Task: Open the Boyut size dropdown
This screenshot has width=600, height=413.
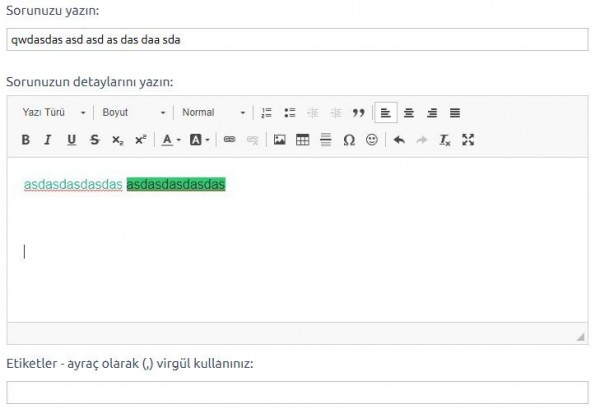Action: [x=133, y=113]
